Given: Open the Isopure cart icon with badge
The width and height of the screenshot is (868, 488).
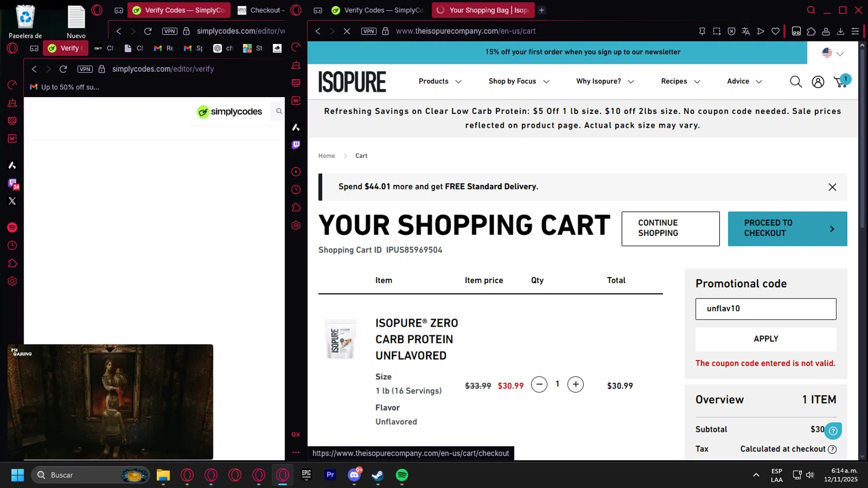Looking at the screenshot, I should click(x=841, y=81).
